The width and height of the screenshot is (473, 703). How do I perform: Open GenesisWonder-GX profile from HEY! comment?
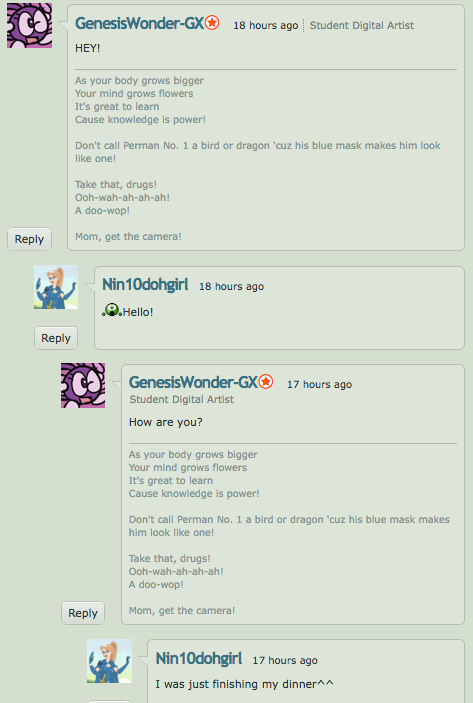coord(139,23)
